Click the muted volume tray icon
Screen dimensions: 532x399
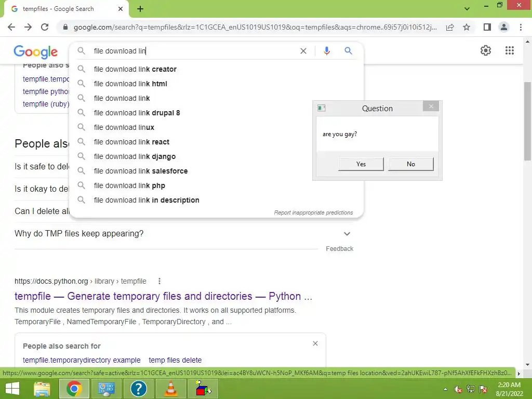[458, 389]
